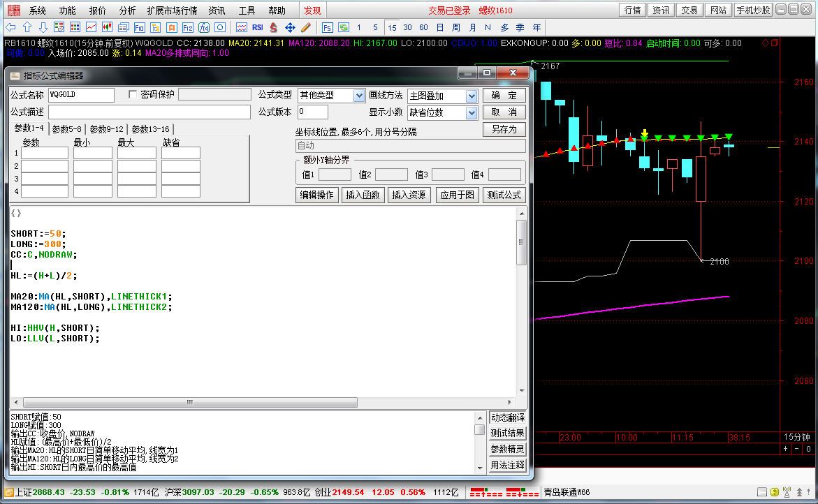Click the green refresh toolbar icon

click(x=343, y=27)
